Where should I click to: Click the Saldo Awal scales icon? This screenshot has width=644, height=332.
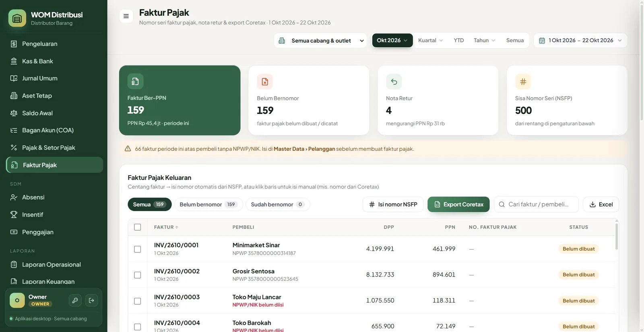14,113
